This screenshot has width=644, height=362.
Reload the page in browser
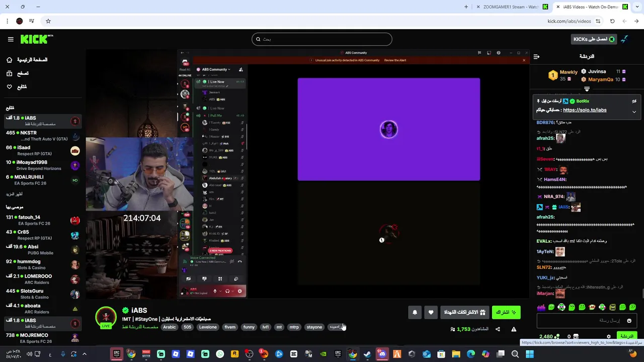click(612, 21)
